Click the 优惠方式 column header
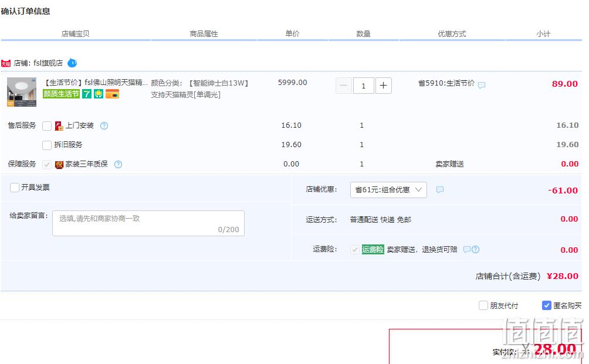Image resolution: width=589 pixels, height=364 pixels. click(452, 34)
